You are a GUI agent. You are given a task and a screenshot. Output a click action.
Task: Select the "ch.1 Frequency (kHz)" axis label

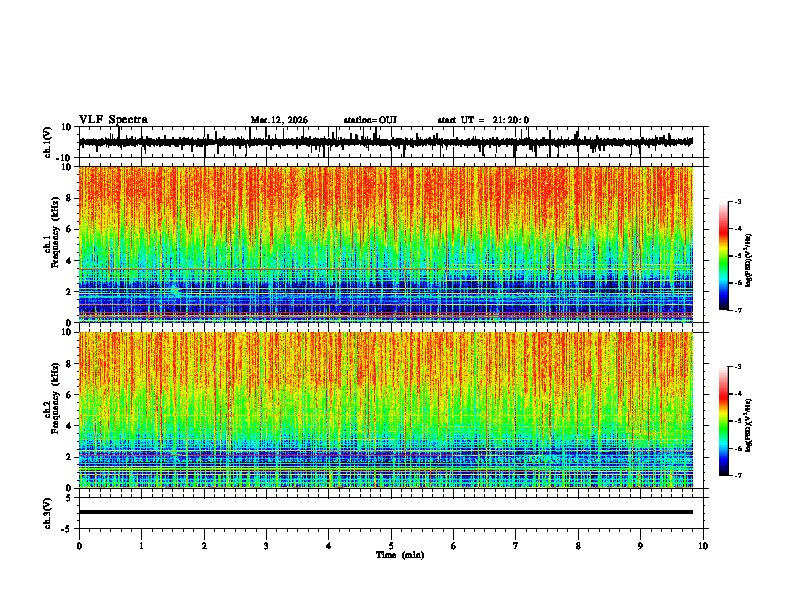[51, 234]
